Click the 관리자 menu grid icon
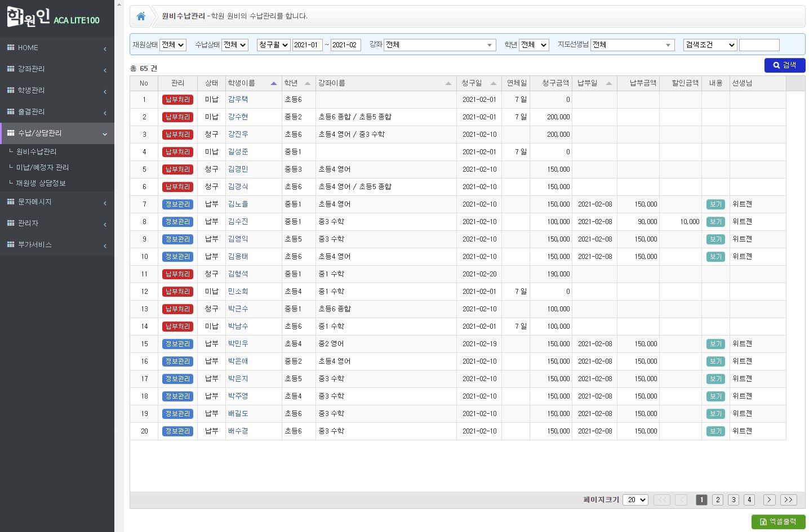809x532 pixels. (11, 223)
